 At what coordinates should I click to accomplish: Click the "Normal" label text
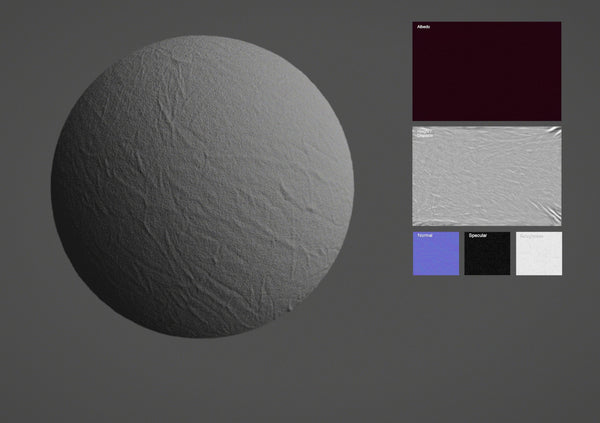tap(425, 236)
